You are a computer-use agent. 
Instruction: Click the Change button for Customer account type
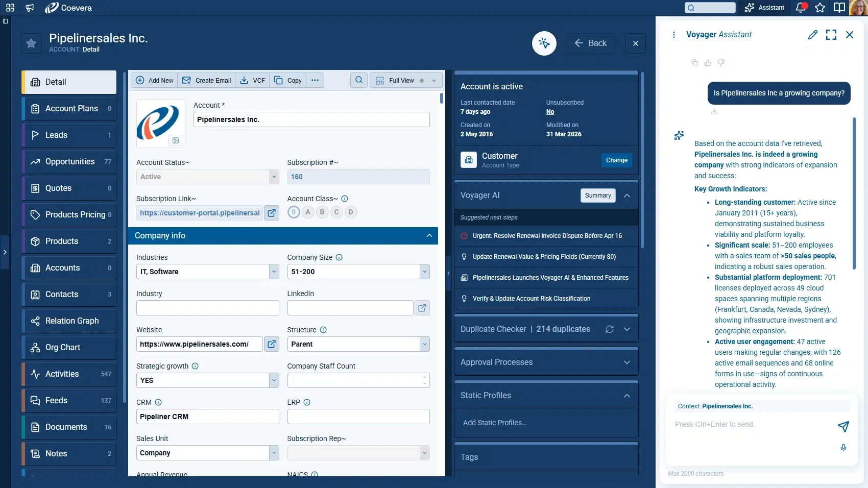click(x=616, y=160)
